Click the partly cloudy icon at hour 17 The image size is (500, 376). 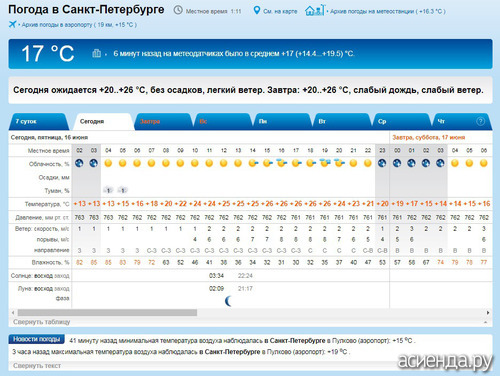pos(296,163)
